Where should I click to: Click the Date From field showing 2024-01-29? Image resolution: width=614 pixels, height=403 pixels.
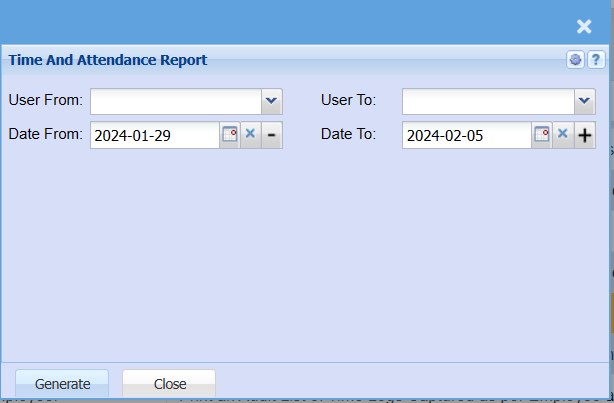pyautogui.click(x=154, y=135)
